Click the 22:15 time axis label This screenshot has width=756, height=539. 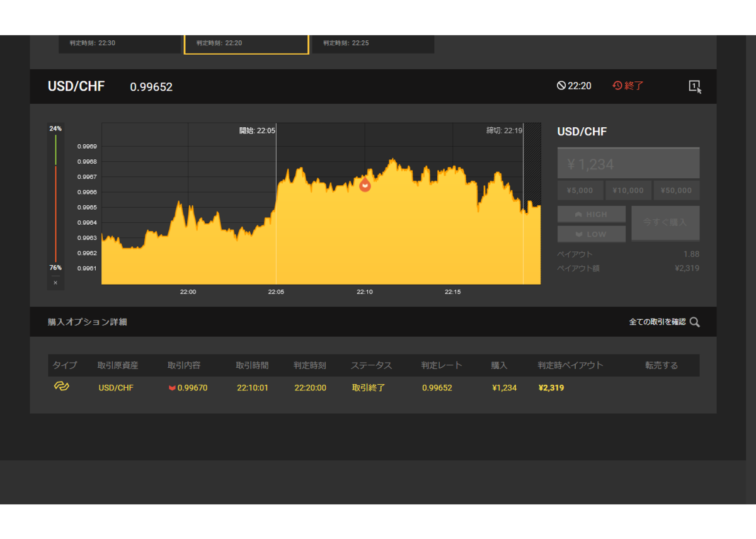coord(453,292)
